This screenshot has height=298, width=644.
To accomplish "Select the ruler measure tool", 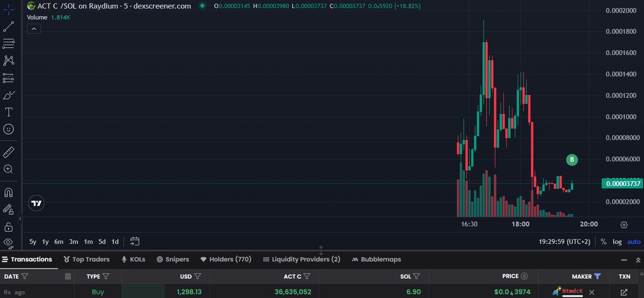I will pyautogui.click(x=9, y=152).
